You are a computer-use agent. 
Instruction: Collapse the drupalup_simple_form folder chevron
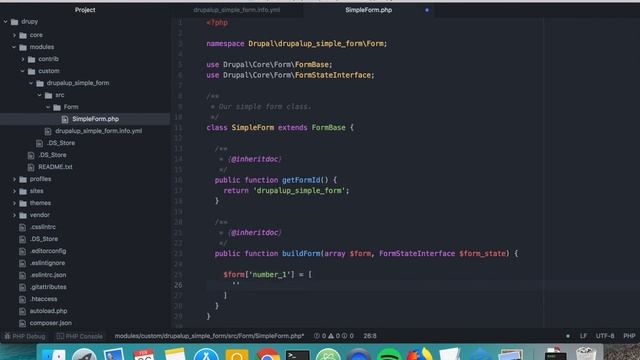point(31,83)
